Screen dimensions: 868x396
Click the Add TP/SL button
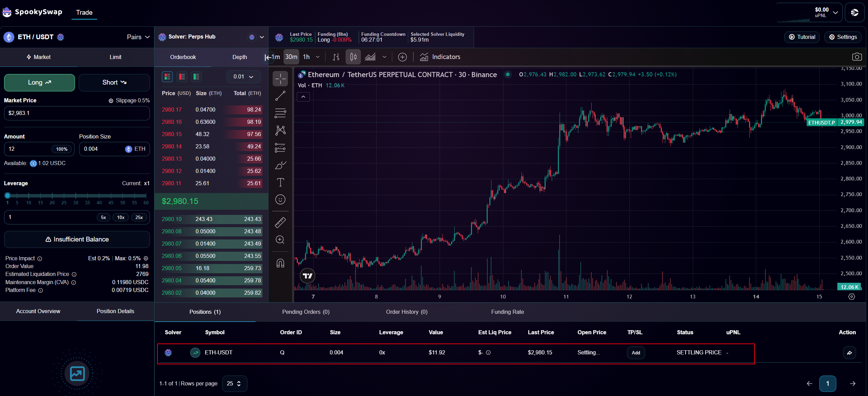[x=636, y=353]
